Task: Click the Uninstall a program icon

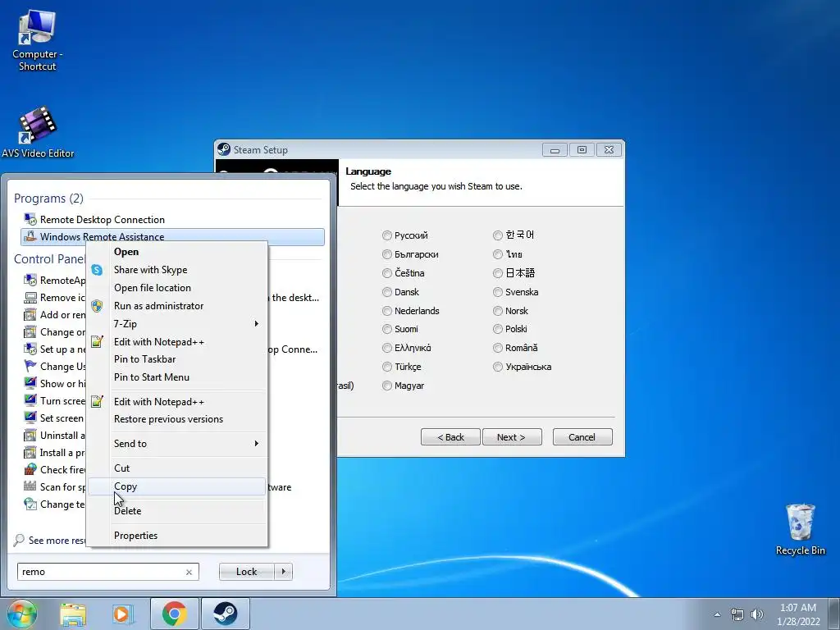Action: 30,435
